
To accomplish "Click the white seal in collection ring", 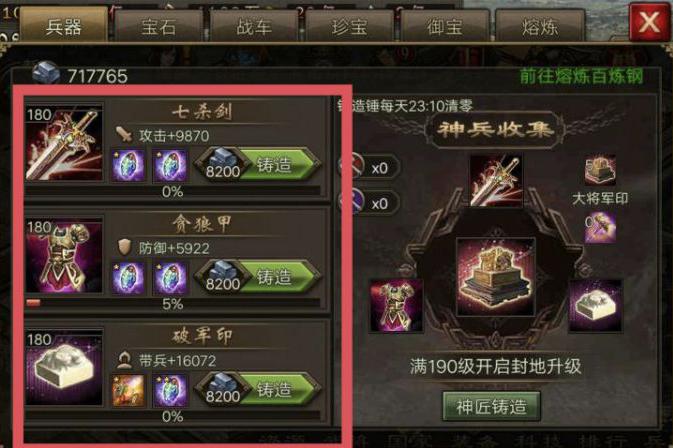I will pos(595,306).
